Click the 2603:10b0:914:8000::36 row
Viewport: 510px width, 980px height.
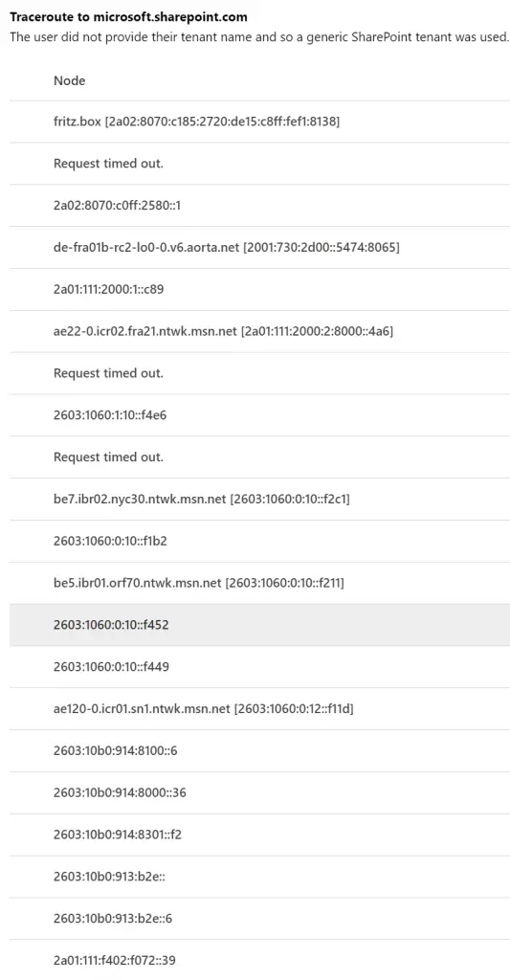tap(259, 792)
